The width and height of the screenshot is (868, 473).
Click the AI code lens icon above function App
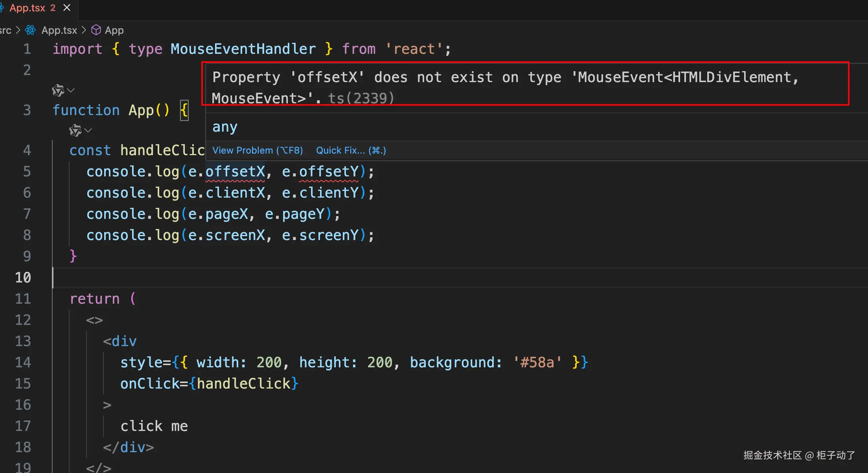[58, 90]
